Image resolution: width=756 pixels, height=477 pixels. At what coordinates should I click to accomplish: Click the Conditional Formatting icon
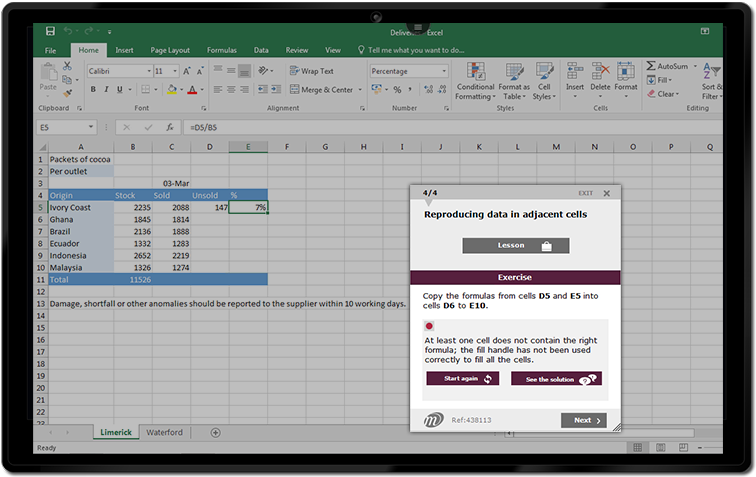[x=475, y=77]
